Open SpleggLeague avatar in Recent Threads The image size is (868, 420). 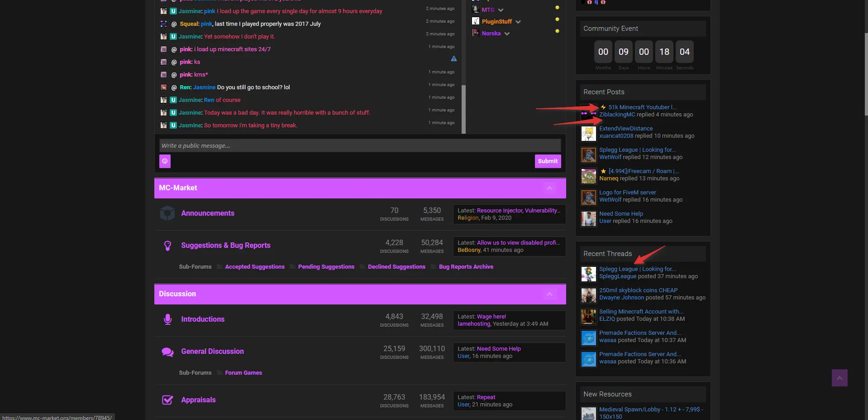pos(588,274)
